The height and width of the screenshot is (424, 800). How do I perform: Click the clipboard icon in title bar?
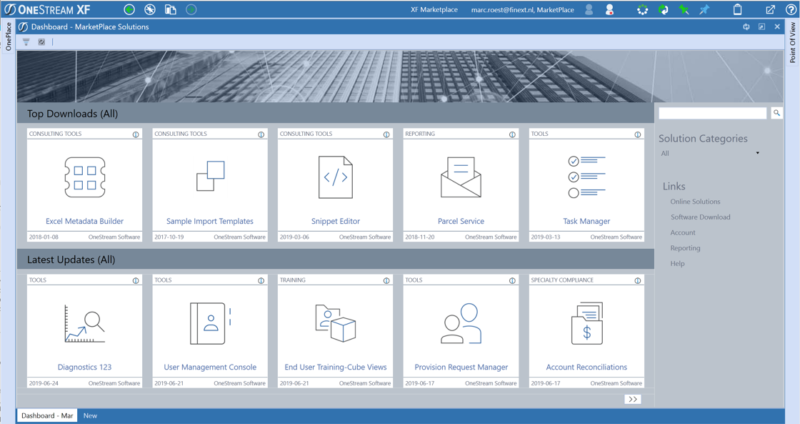click(x=737, y=10)
